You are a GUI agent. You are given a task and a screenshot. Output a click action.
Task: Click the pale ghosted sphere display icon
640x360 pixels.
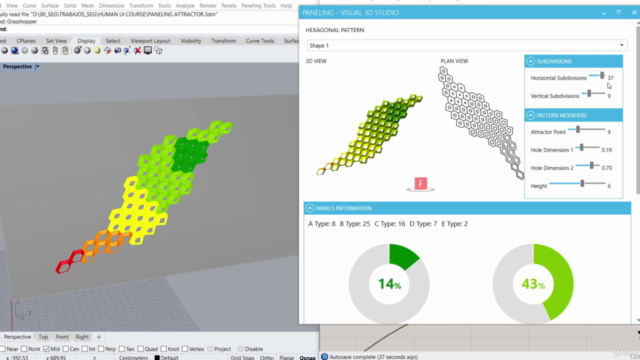[25, 51]
